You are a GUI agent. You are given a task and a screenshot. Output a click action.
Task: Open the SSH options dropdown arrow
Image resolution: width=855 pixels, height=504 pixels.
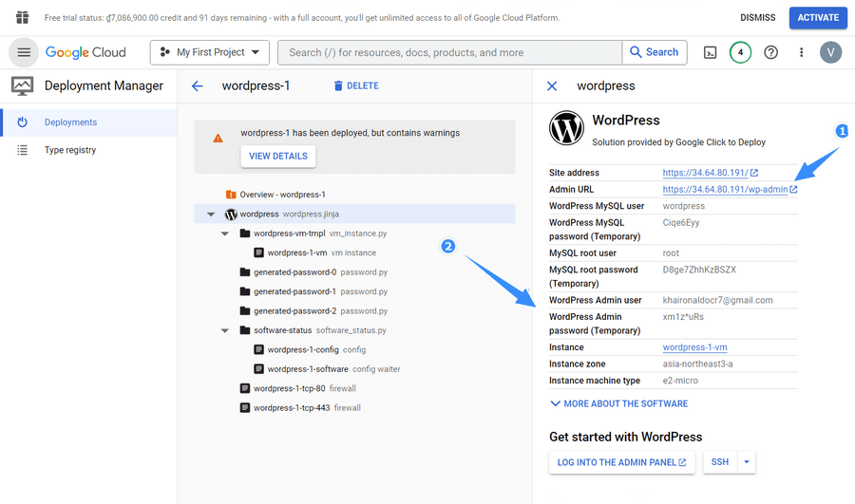pyautogui.click(x=747, y=462)
